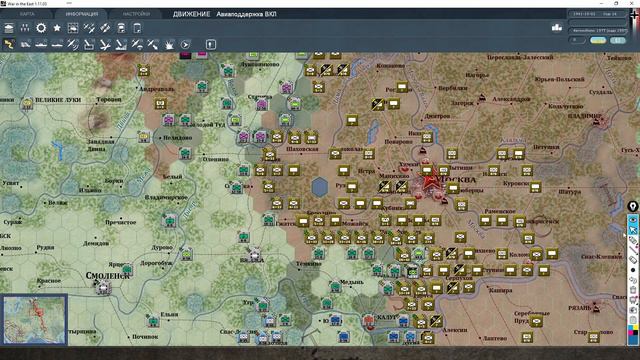The height and width of the screenshot is (360, 640).
Task: Click the black dot brush size
Action: pyautogui.click(x=633, y=270)
